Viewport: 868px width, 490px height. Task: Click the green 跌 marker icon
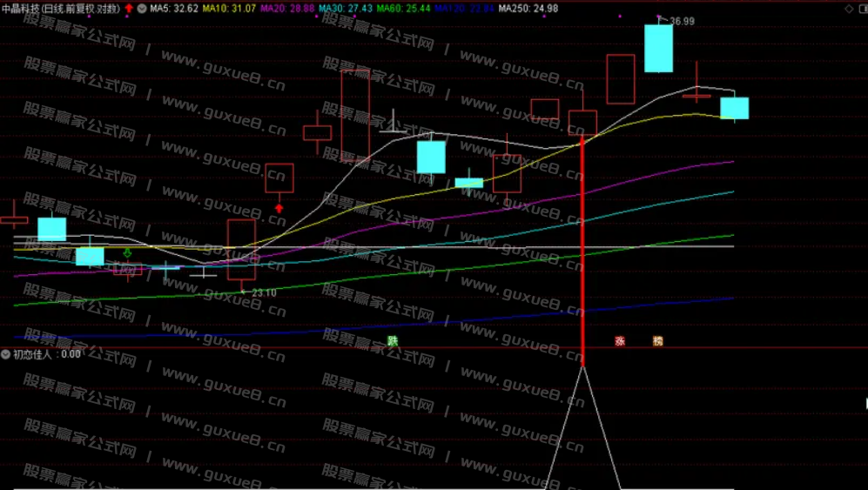tap(393, 341)
